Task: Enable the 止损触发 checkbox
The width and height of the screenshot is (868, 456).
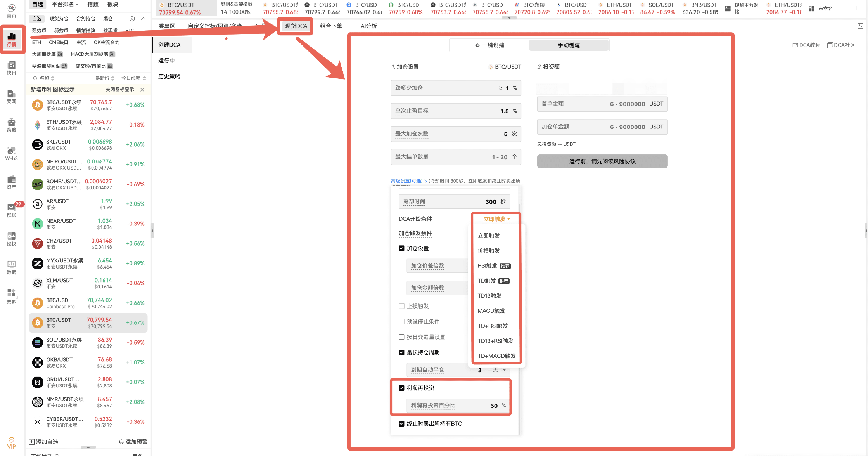Action: coord(402,306)
